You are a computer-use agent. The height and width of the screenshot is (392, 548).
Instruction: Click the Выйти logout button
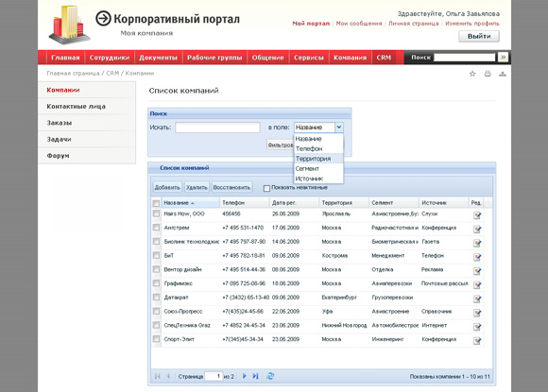click(x=479, y=36)
